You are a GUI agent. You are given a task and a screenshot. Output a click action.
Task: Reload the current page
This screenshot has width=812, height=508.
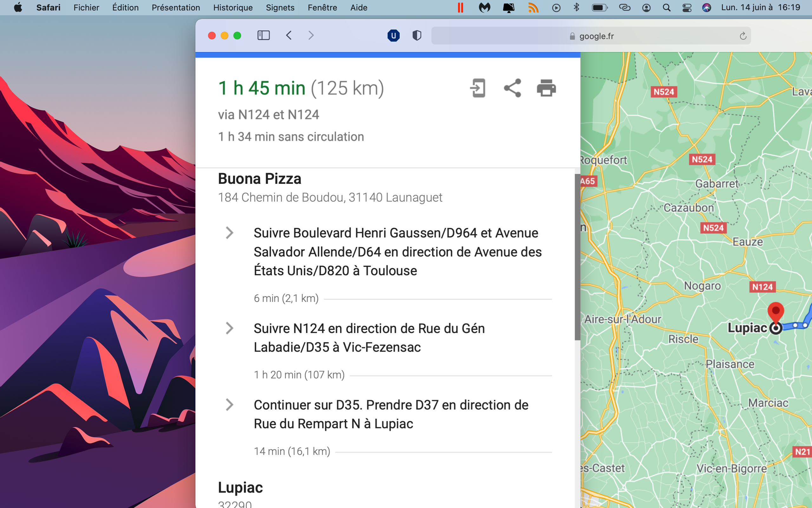coord(743,36)
